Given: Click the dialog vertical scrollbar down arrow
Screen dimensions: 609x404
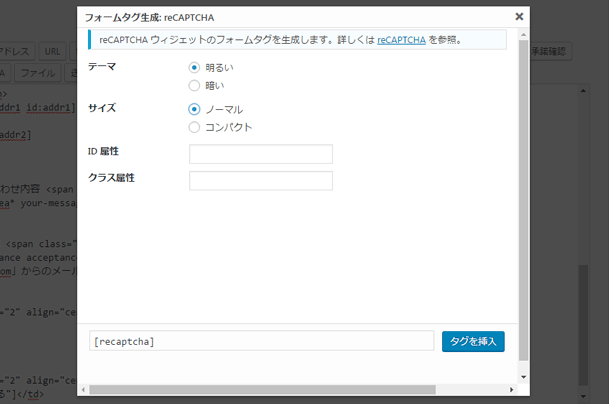Looking at the screenshot, I should pyautogui.click(x=524, y=377).
